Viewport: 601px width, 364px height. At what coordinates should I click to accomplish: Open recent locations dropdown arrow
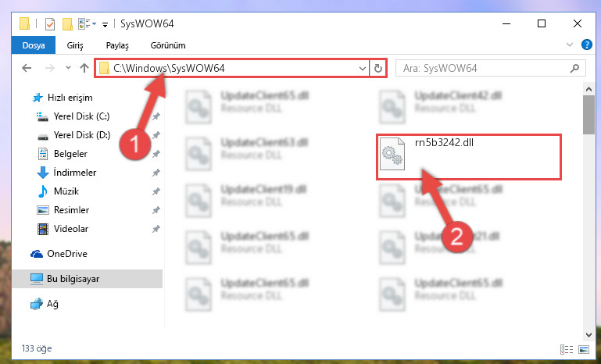pyautogui.click(x=68, y=68)
